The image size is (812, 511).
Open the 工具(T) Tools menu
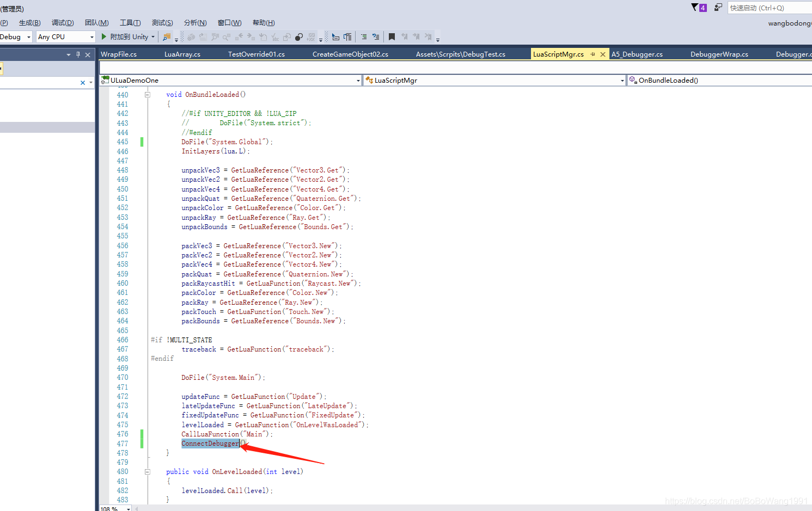[130, 23]
